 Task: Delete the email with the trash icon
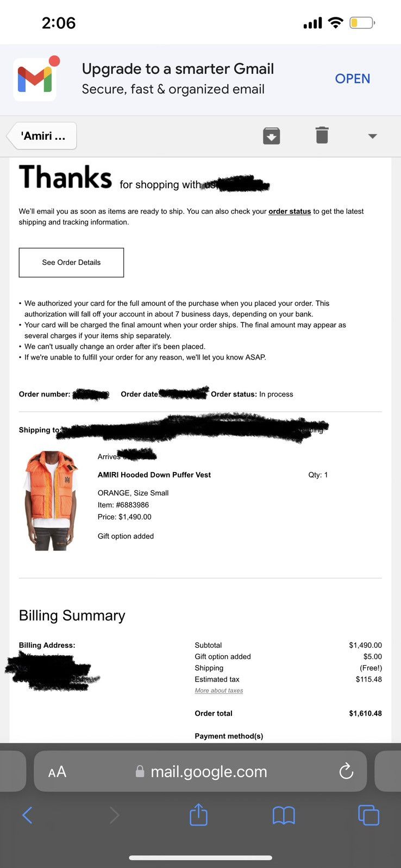pyautogui.click(x=322, y=135)
